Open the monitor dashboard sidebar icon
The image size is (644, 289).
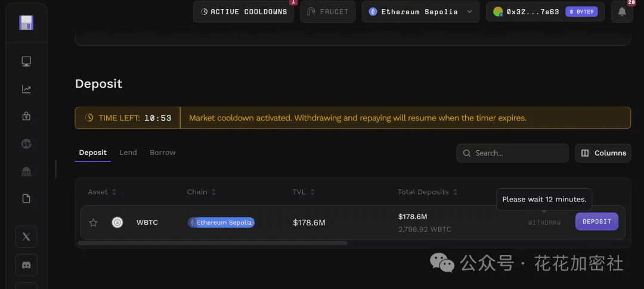[x=26, y=61]
